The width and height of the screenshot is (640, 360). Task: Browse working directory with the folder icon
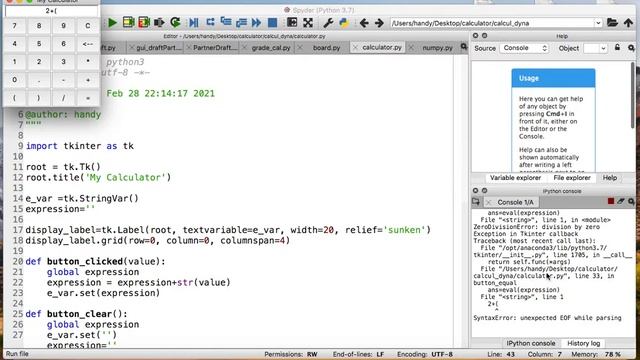612,23
